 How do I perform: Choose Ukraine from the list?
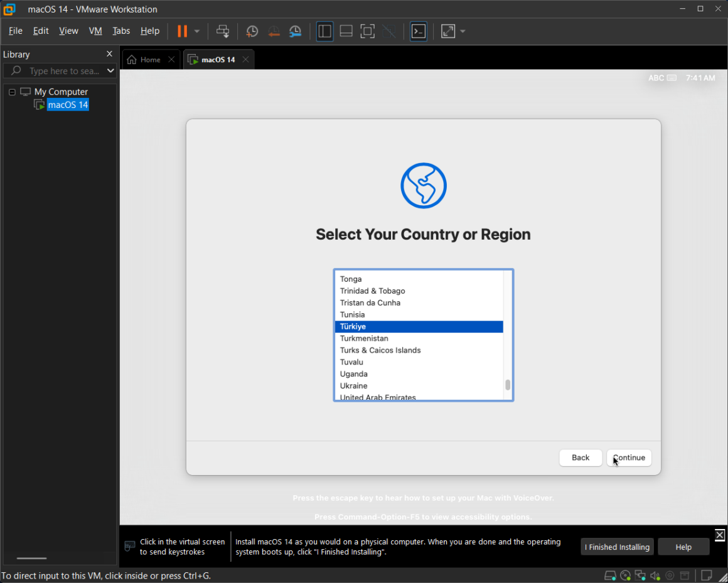coord(419,386)
